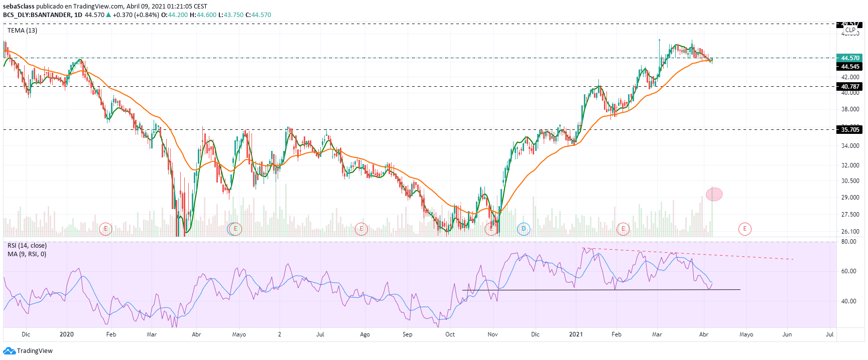Image resolution: width=868 pixels, height=360 pixels.
Task: Click the 42.000 price axis label
Action: pyautogui.click(x=850, y=77)
